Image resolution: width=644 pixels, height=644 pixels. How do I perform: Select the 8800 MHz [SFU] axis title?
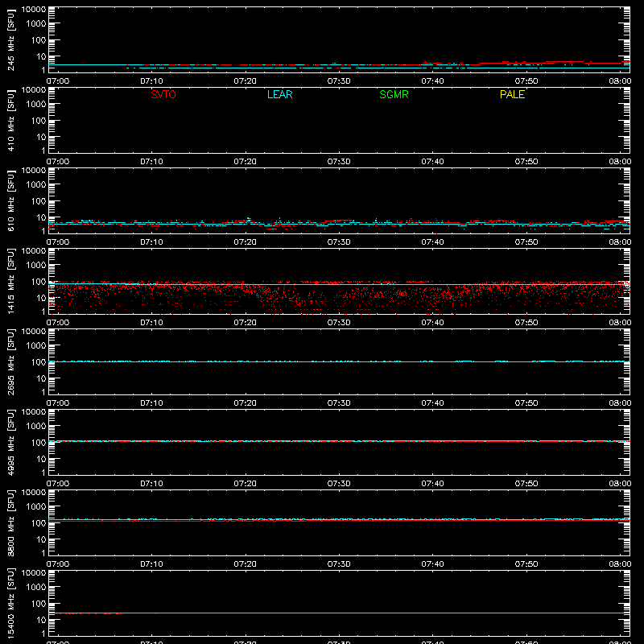[x=10, y=522]
